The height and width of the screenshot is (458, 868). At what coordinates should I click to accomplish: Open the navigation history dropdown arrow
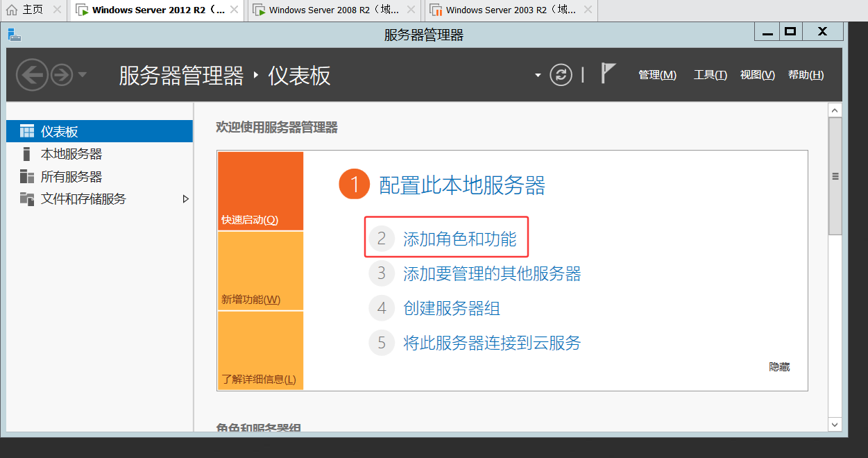[x=83, y=75]
